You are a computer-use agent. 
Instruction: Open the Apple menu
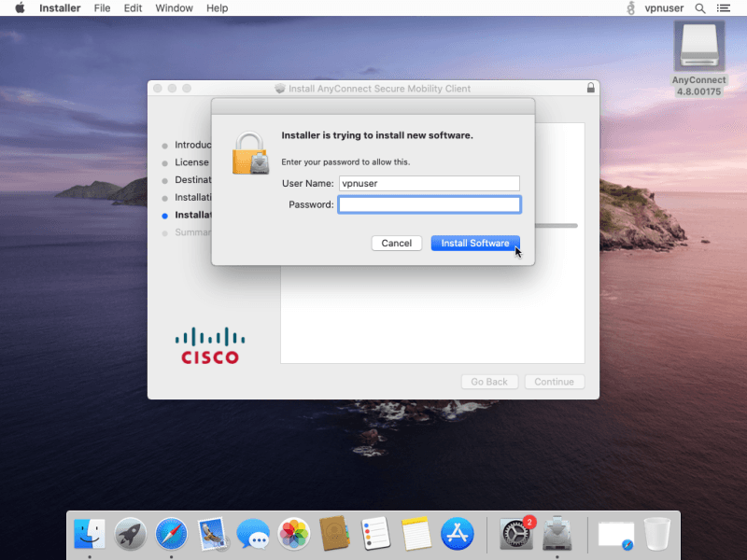pyautogui.click(x=20, y=8)
